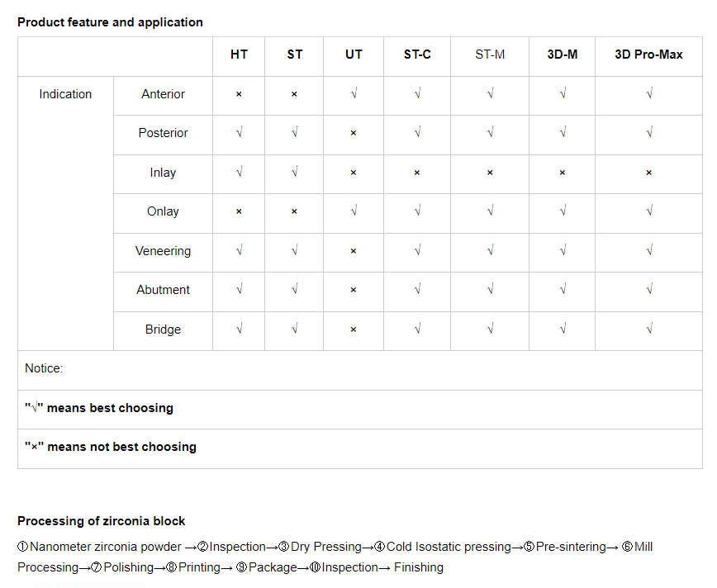Image resolution: width=717 pixels, height=588 pixels.
Task: Select the Bridge row label
Action: click(163, 330)
